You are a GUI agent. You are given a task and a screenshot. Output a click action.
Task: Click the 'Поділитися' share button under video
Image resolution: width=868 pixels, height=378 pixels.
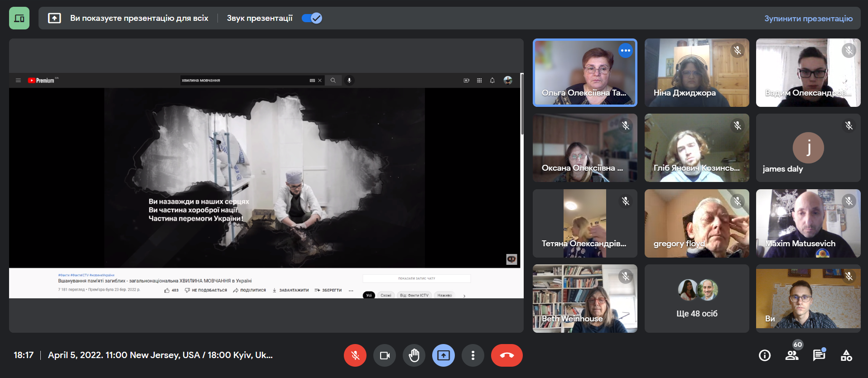pyautogui.click(x=249, y=290)
